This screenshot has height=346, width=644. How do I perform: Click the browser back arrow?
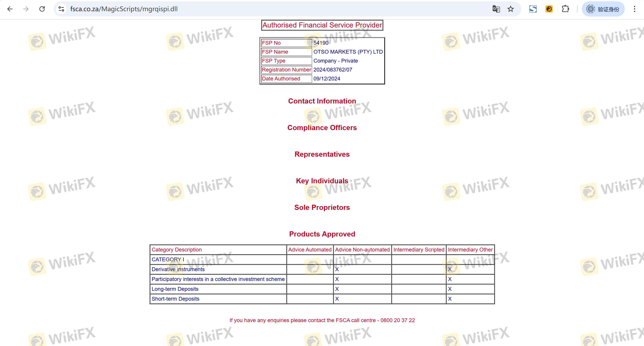click(10, 9)
